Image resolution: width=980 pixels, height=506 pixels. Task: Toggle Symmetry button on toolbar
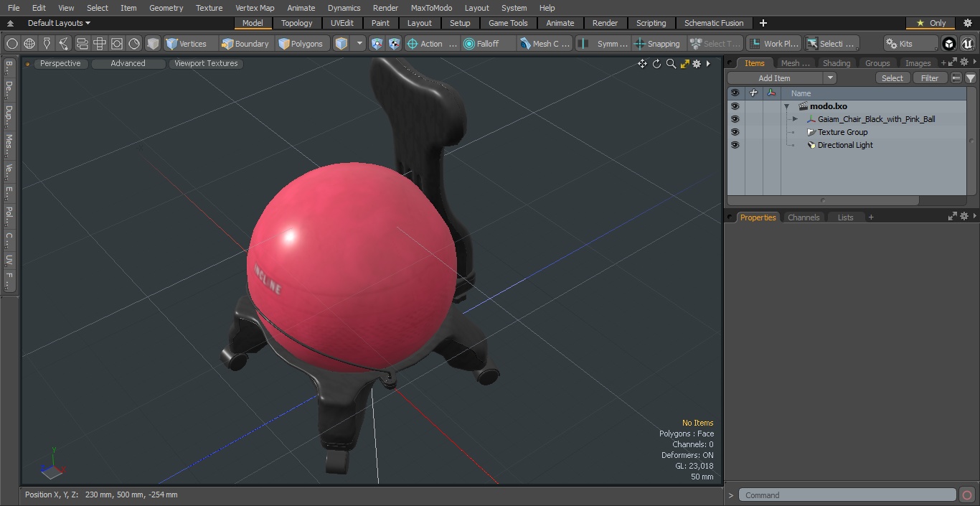click(x=603, y=44)
